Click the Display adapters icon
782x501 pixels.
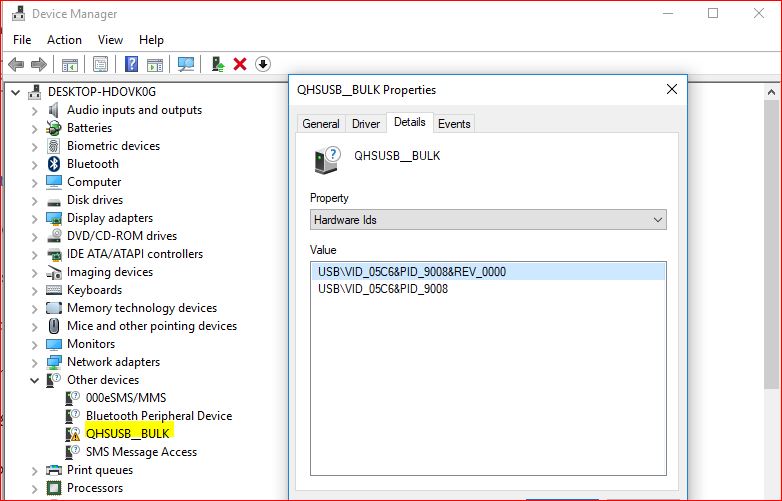(x=54, y=218)
